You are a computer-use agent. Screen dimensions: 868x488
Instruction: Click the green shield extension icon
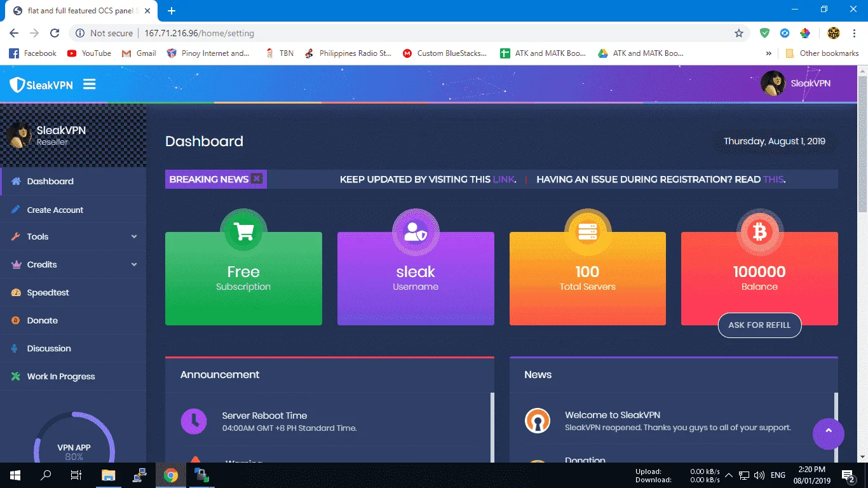point(765,33)
